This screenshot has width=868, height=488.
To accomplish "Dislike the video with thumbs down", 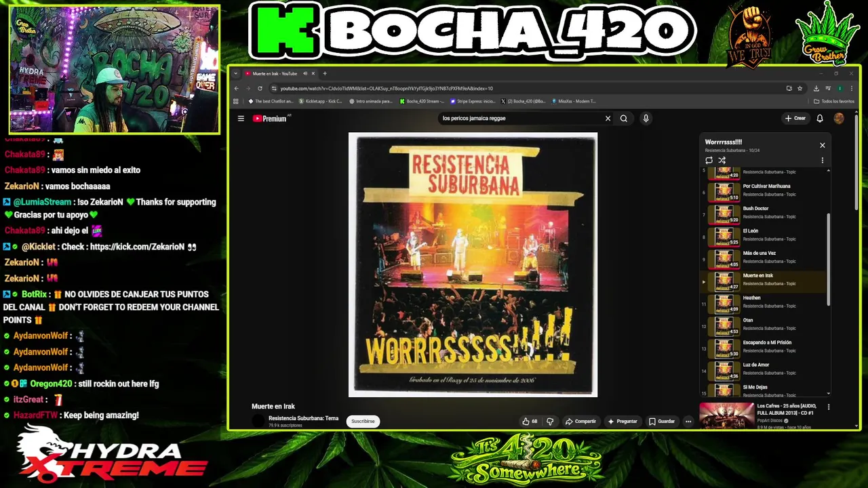I will click(550, 422).
